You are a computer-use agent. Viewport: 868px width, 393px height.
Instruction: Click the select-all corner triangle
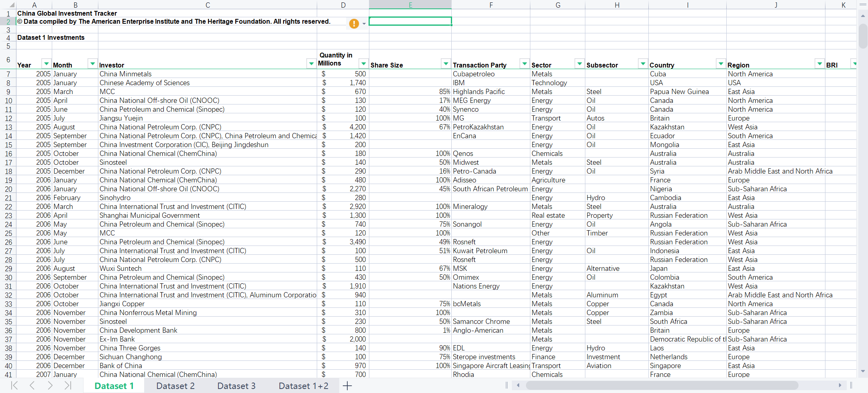pyautogui.click(x=11, y=5)
